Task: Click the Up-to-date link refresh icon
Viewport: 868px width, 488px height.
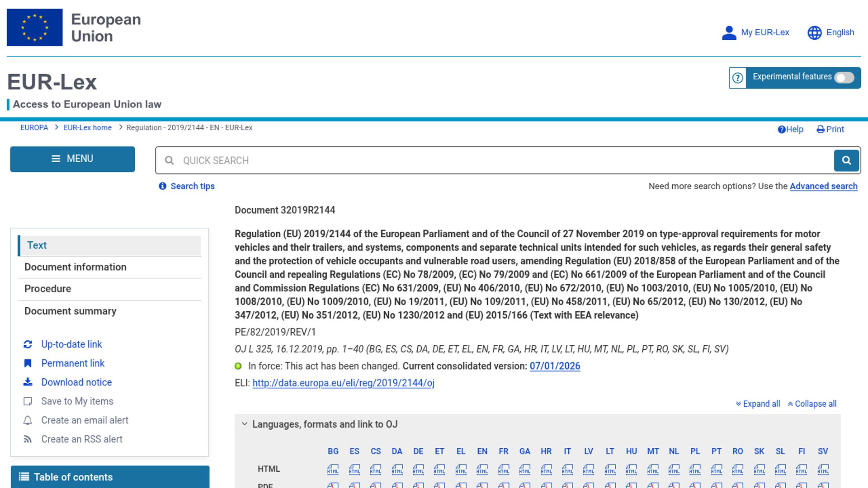Action: 28,344
